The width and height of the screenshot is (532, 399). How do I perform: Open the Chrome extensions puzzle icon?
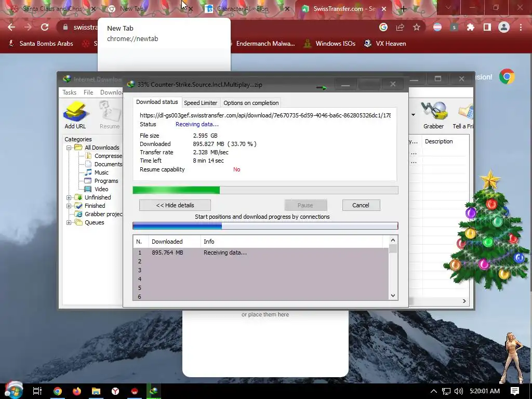click(x=471, y=27)
